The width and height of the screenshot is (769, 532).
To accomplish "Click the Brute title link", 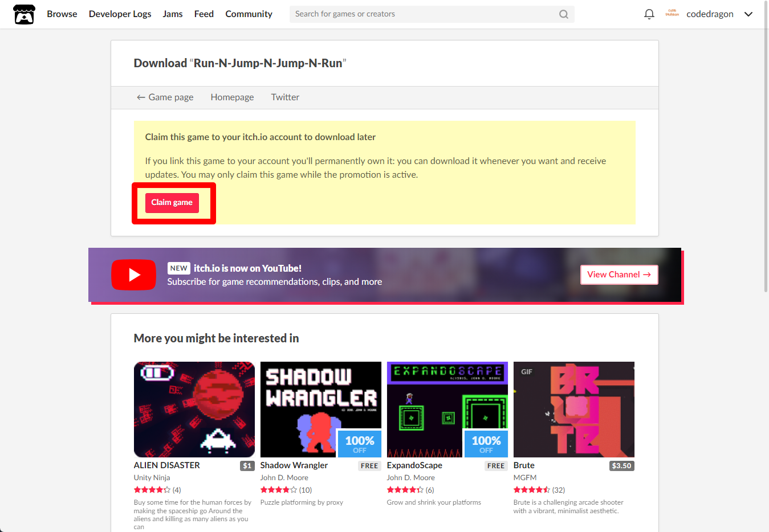I will 524,465.
